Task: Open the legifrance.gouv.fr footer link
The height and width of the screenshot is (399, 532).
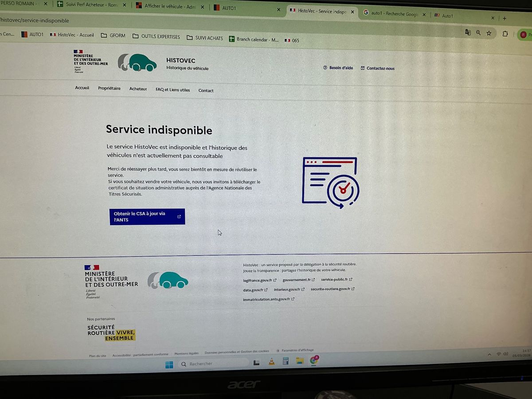Action: [x=260, y=280]
